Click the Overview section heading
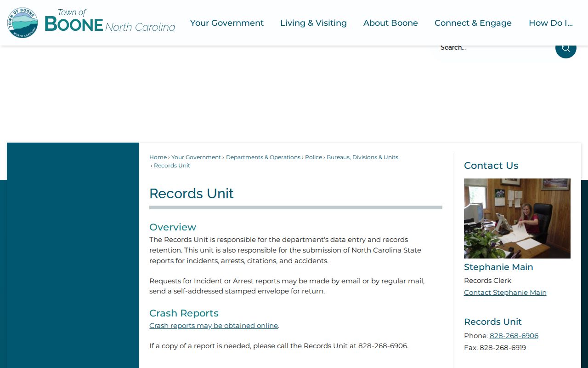 click(173, 227)
